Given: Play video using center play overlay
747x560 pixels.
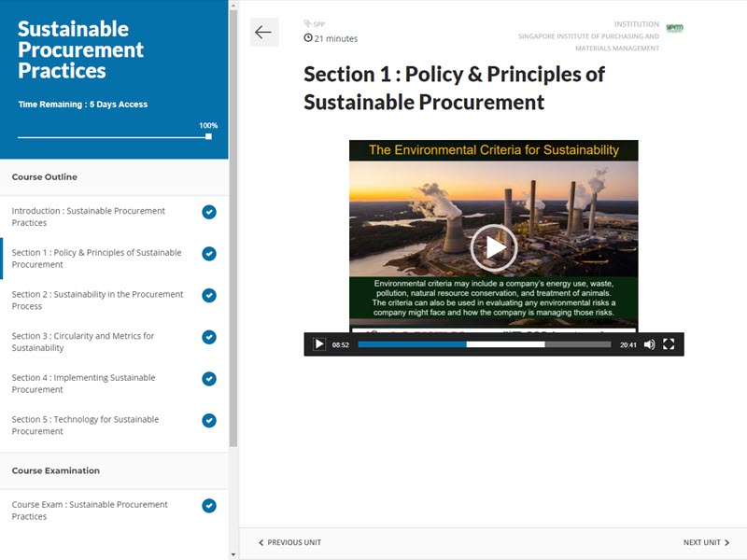Looking at the screenshot, I should 493,247.
